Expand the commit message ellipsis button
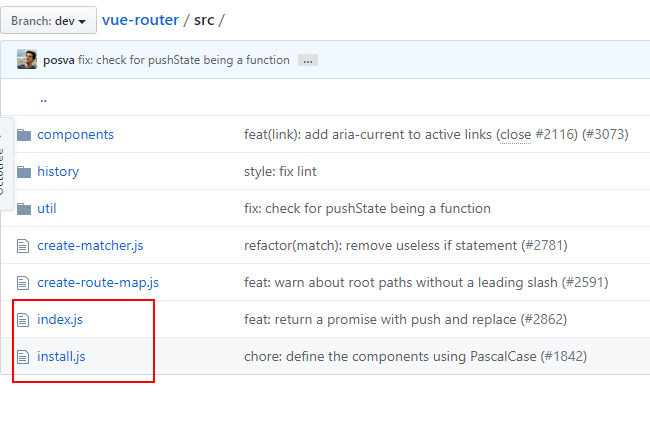650x424 pixels. pos(308,61)
